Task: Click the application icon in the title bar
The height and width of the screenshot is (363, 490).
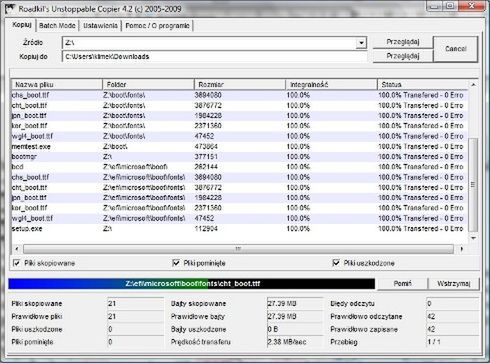Action: (10, 8)
